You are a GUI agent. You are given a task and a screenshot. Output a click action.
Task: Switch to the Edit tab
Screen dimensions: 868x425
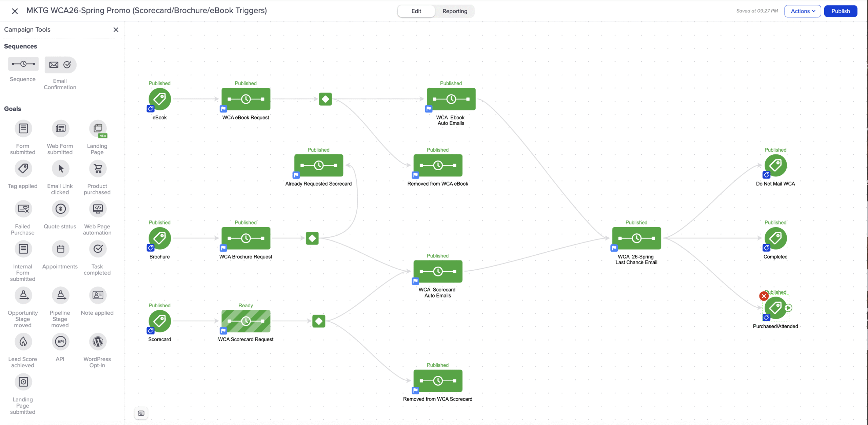click(x=416, y=11)
